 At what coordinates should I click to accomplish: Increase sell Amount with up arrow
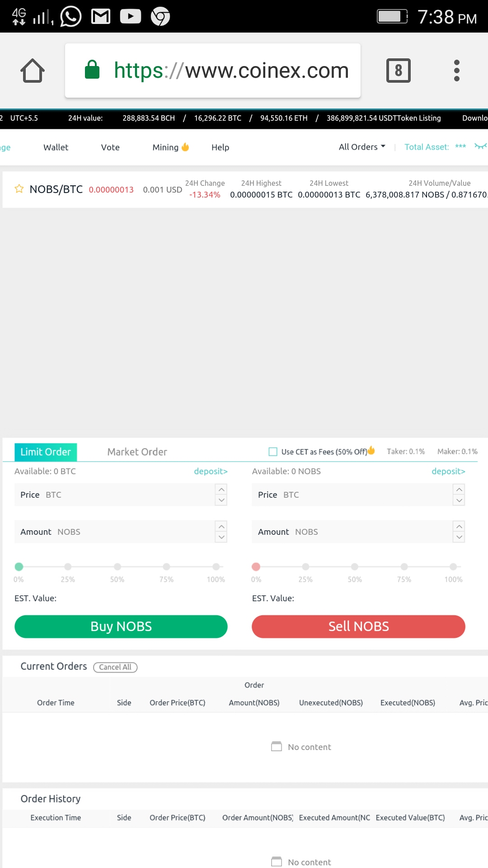click(x=459, y=527)
